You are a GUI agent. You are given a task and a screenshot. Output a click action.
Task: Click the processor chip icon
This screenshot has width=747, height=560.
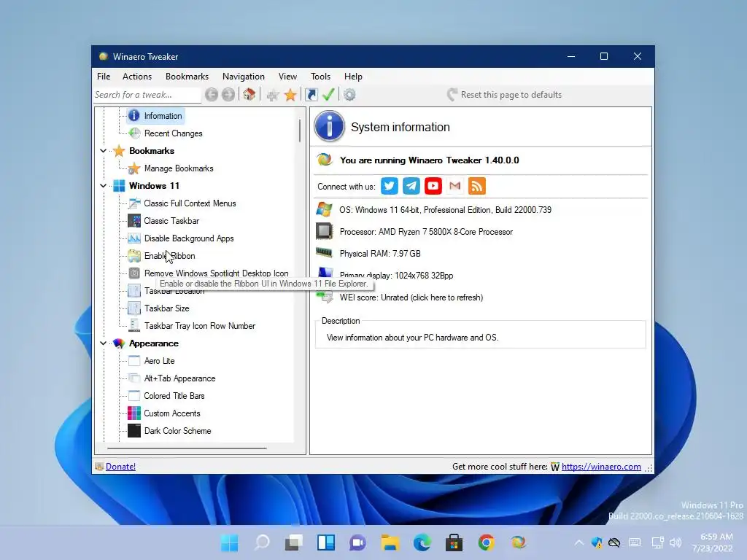pos(325,231)
